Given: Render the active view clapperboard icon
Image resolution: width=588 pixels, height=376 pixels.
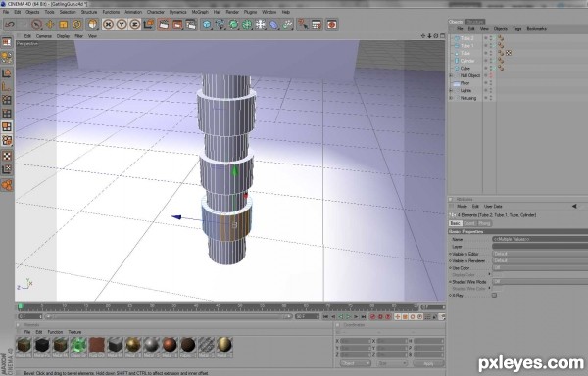Looking at the screenshot, I should click(x=164, y=24).
